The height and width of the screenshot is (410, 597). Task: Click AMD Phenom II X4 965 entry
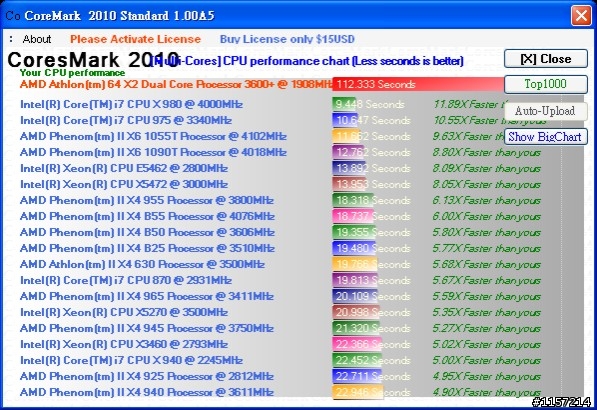point(147,296)
